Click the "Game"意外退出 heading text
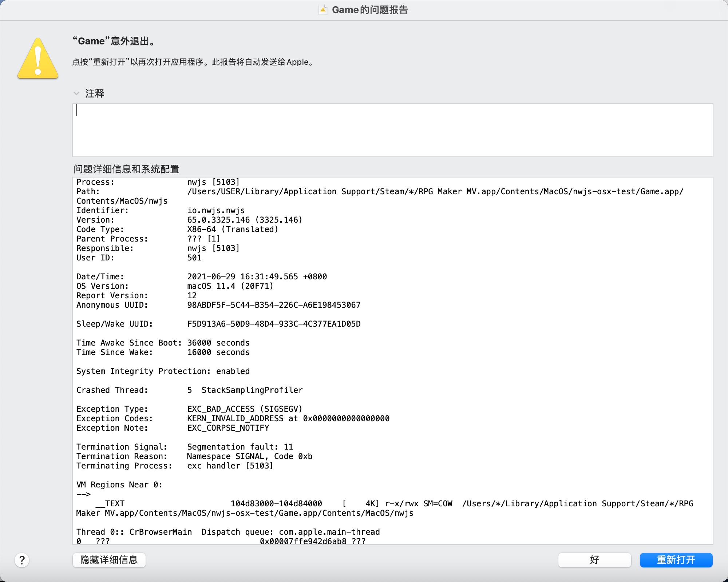 (x=115, y=41)
